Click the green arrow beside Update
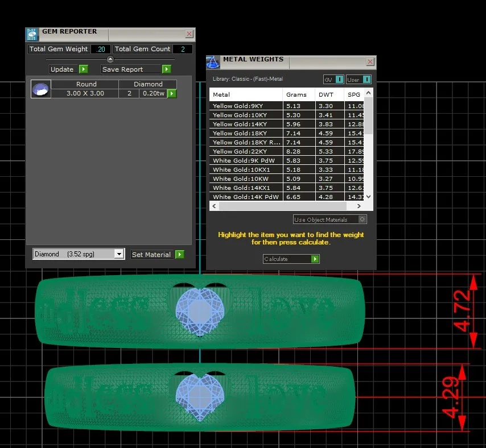486x448 pixels. click(84, 69)
